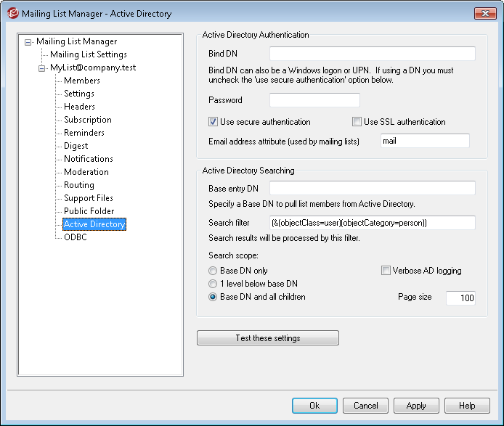
Task: Toggle Use secure authentication checkbox
Action: 214,122
